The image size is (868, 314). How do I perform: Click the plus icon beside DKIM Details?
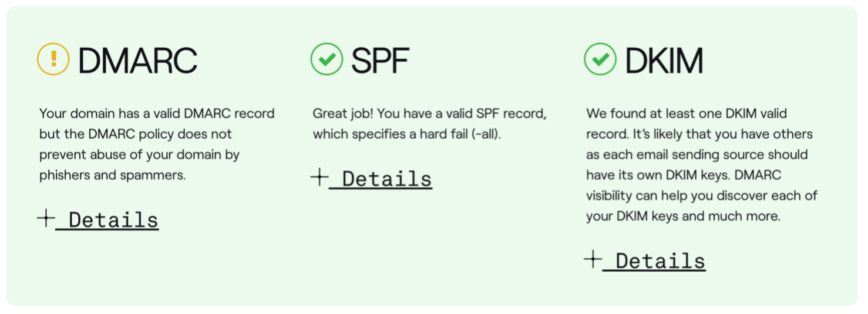point(593,259)
